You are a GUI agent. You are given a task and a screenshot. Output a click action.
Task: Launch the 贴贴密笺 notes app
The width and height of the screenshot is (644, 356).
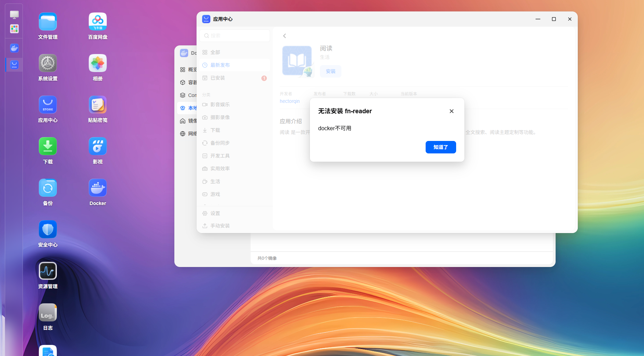pyautogui.click(x=98, y=105)
